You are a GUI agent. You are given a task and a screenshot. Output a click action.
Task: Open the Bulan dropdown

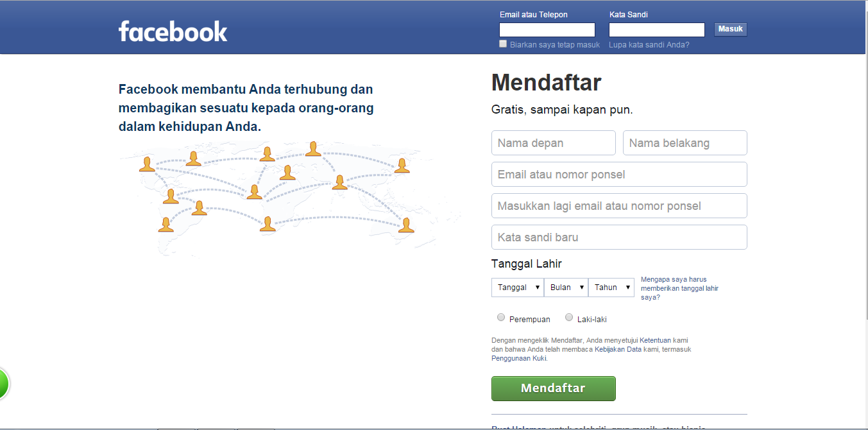tap(566, 288)
